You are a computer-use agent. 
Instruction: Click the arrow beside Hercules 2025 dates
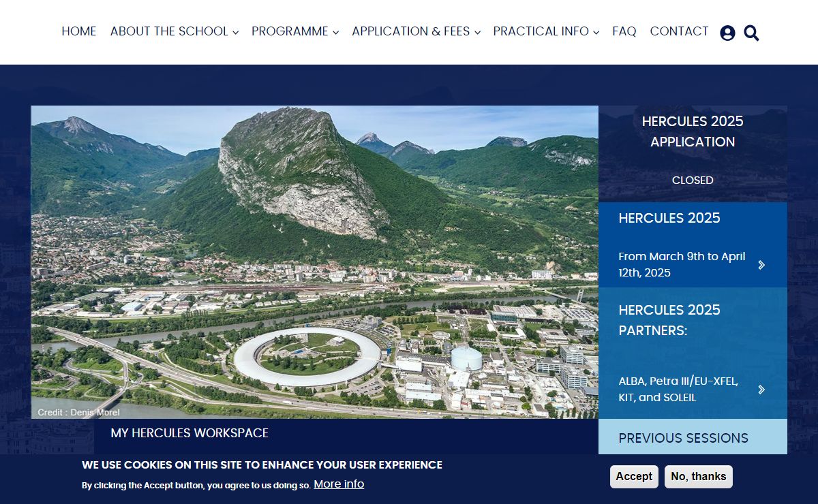click(x=761, y=265)
